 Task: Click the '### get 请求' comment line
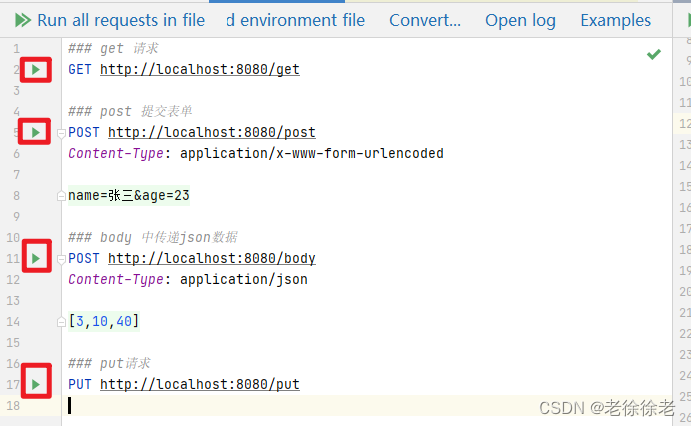coord(113,48)
